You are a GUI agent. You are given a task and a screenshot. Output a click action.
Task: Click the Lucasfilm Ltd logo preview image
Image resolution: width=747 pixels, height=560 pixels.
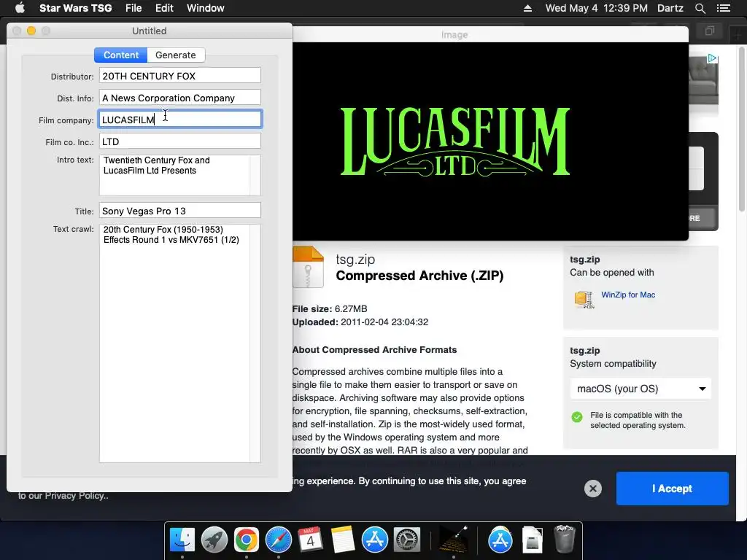click(455, 141)
